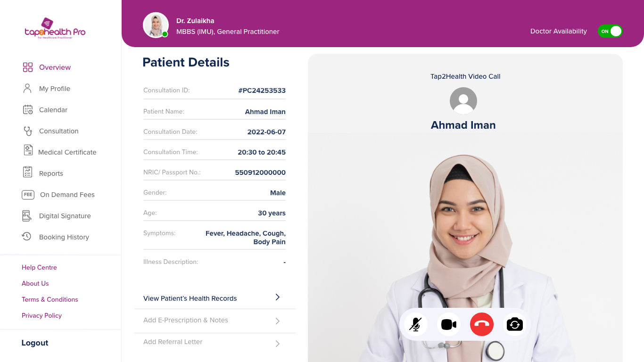Turn off Doctor Availability switch
The width and height of the screenshot is (644, 362).
(x=610, y=31)
